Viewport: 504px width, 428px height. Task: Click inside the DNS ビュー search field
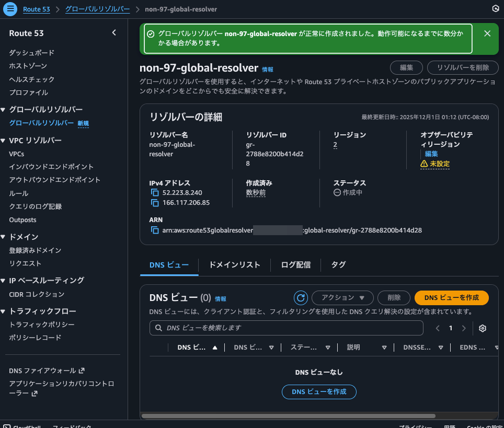287,328
